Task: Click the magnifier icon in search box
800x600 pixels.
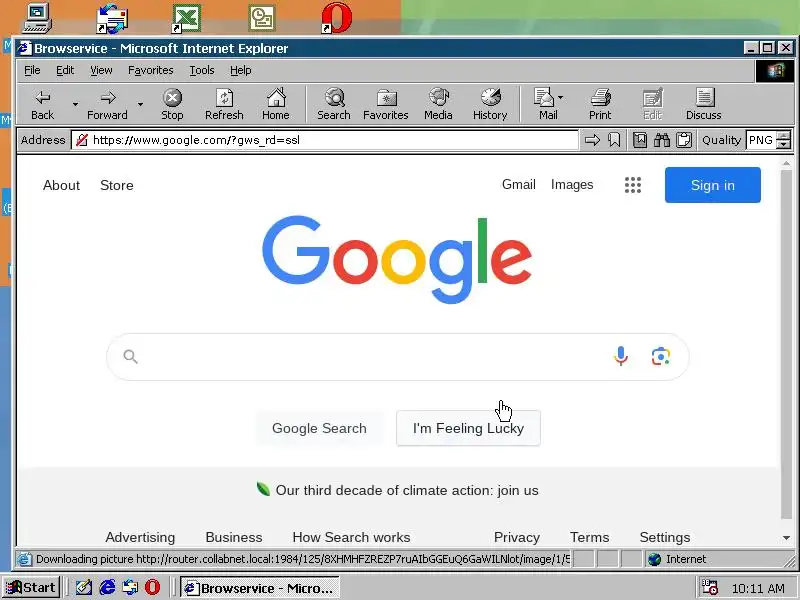Action: click(131, 357)
